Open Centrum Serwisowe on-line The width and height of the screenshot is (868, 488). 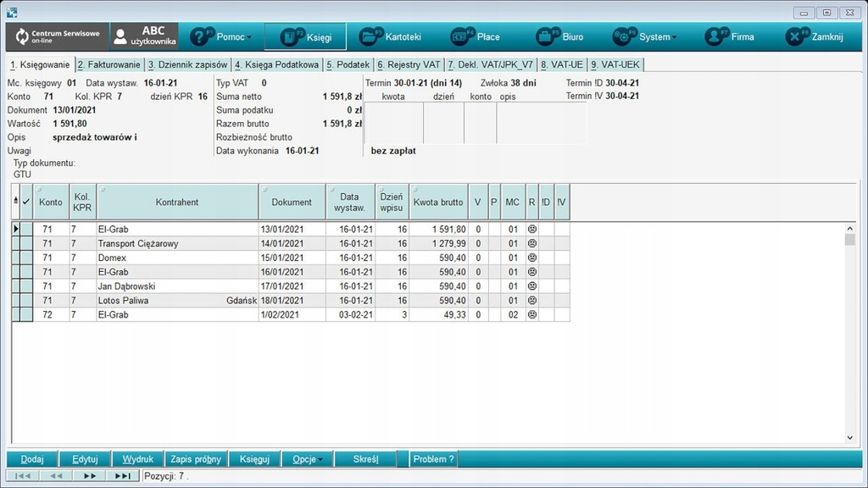point(58,37)
